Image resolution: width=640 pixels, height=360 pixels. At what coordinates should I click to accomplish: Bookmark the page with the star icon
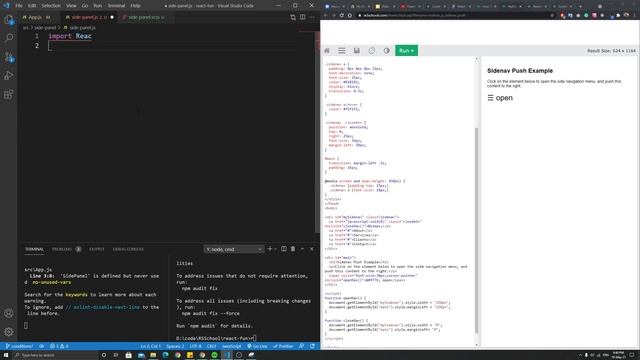(x=552, y=15)
